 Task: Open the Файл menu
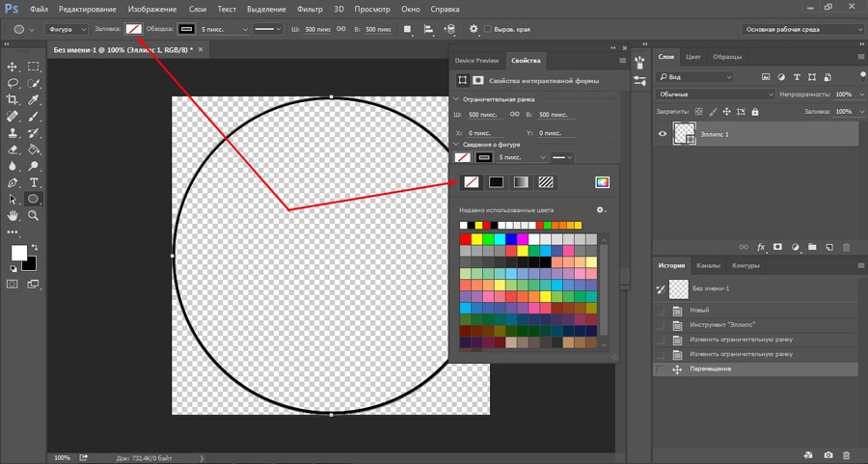point(39,9)
